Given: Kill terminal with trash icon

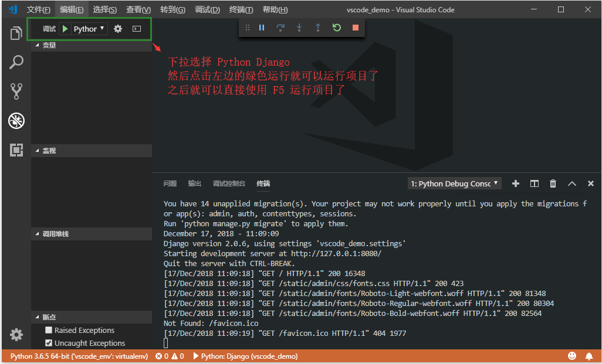Looking at the screenshot, I should [553, 183].
